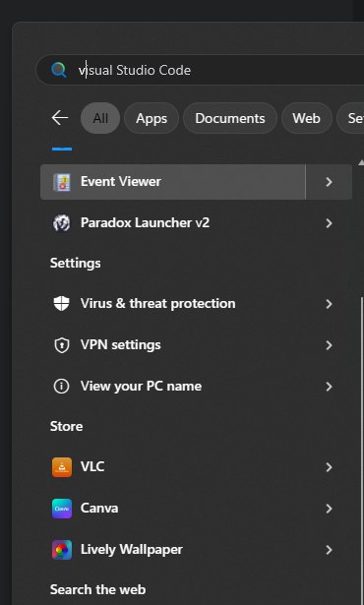
Task: Click the Virus & threat protection shield icon
Action: click(61, 304)
